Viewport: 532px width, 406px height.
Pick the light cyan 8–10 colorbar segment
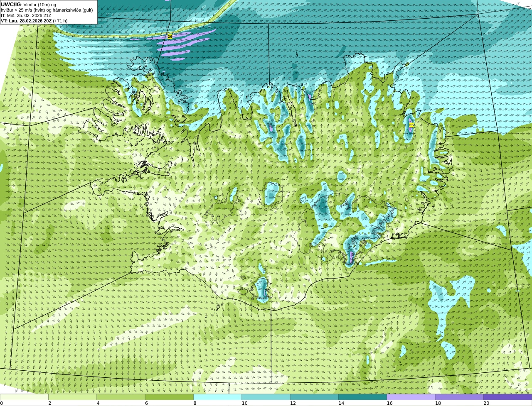point(218,397)
